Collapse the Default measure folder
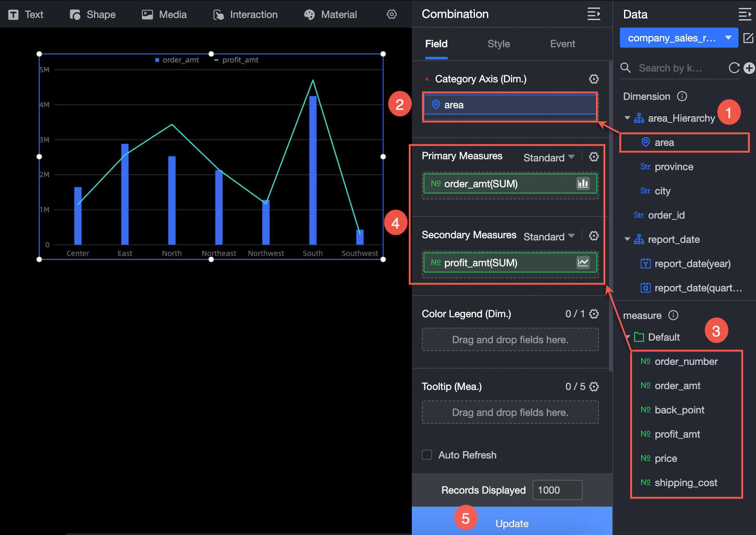This screenshot has width=756, height=535. (628, 337)
